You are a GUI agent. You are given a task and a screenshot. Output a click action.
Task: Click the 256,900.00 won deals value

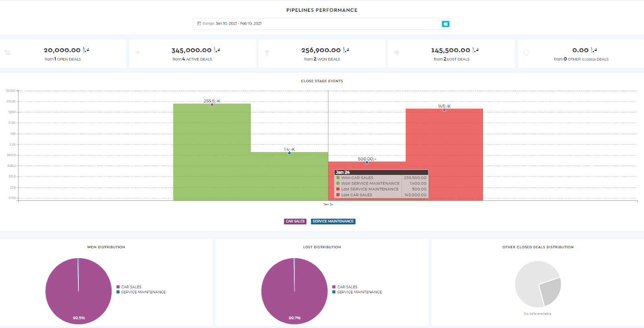[x=325, y=50]
